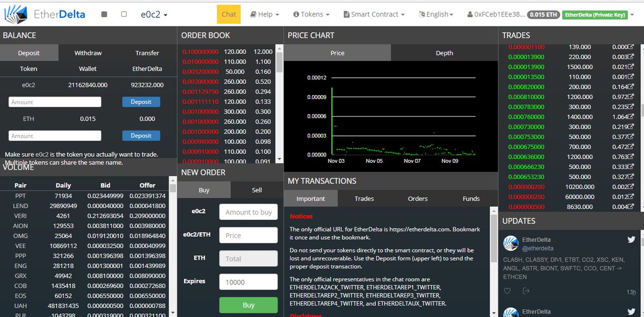This screenshot has width=644, height=317.
Task: Click the EtherDelta (Private Key) badge
Action: tap(595, 15)
